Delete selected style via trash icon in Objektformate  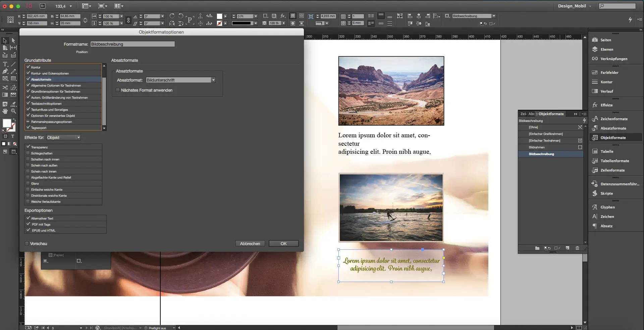(x=577, y=248)
